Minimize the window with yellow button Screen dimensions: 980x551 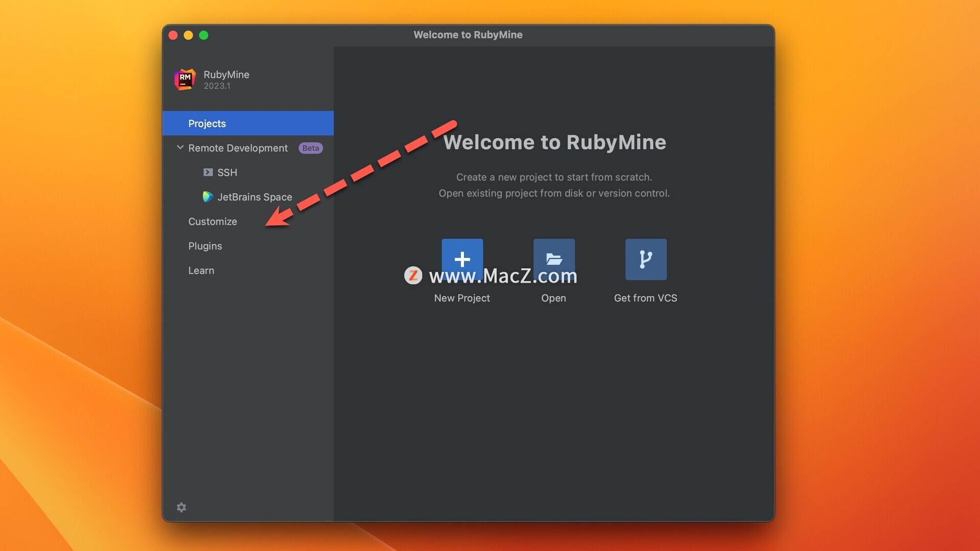coord(188,35)
